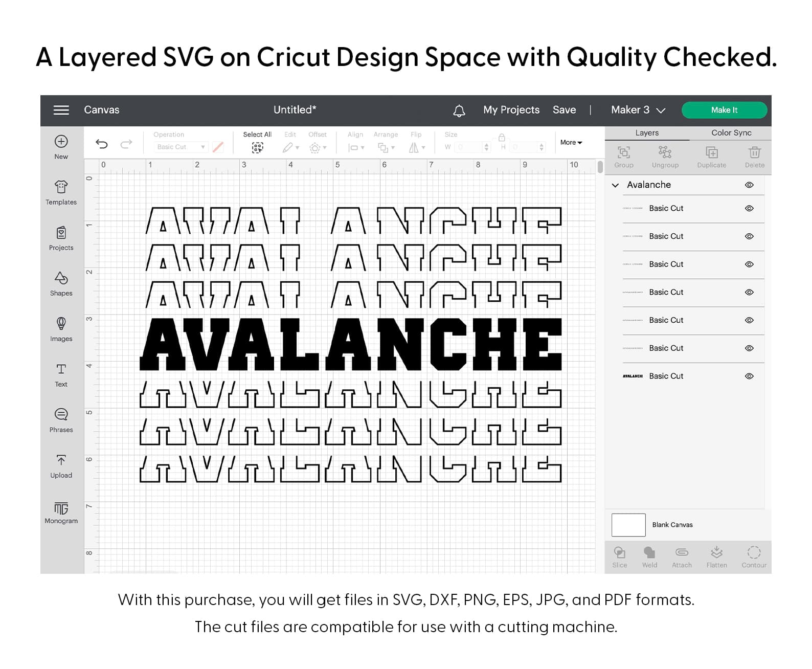Hide the fifth Basic Cut layer
This screenshot has height=669, width=812.
tap(749, 320)
